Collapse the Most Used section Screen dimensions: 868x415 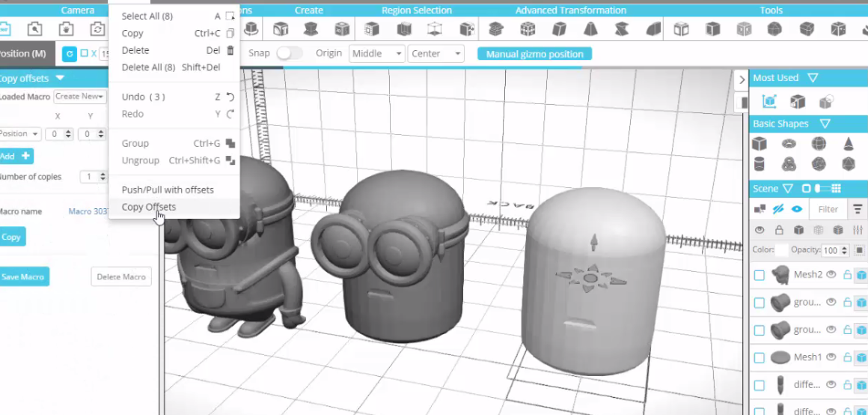[813, 78]
